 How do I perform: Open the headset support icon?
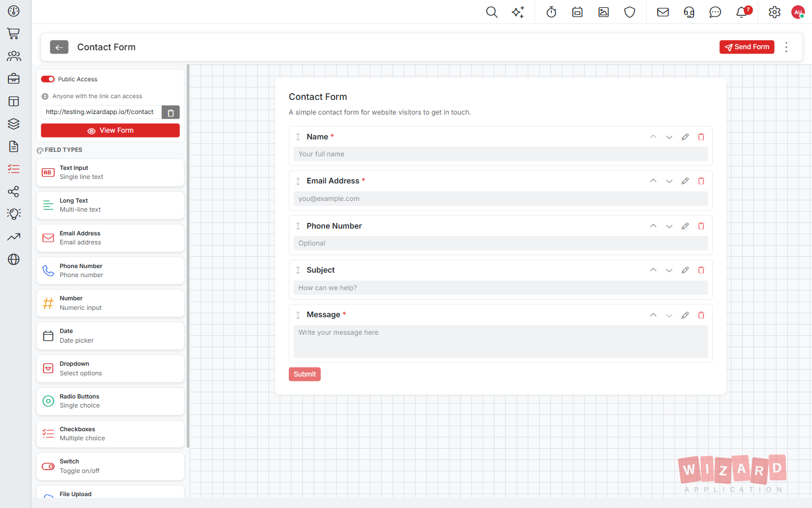[689, 12]
